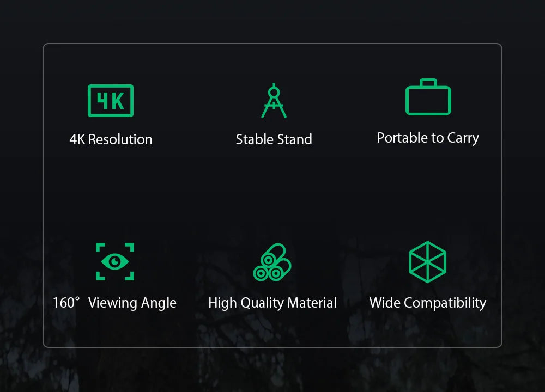The height and width of the screenshot is (392, 545).
Task: Click the rolled logs Material icon
Action: tap(272, 262)
